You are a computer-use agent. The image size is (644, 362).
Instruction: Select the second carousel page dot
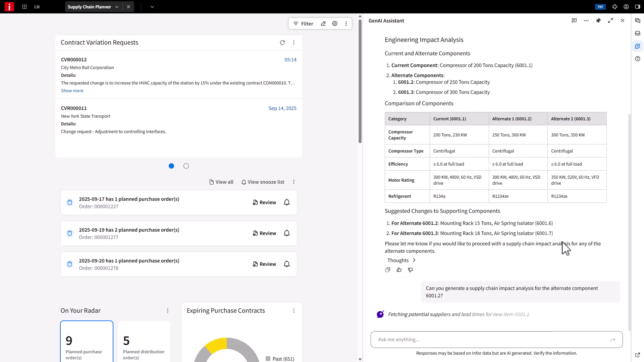coord(186,166)
